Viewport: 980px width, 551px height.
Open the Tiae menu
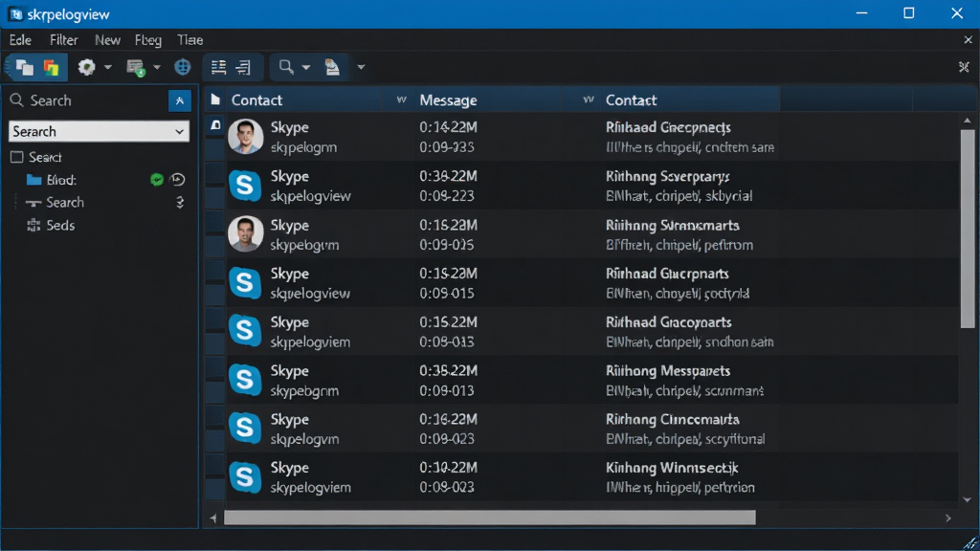point(190,40)
